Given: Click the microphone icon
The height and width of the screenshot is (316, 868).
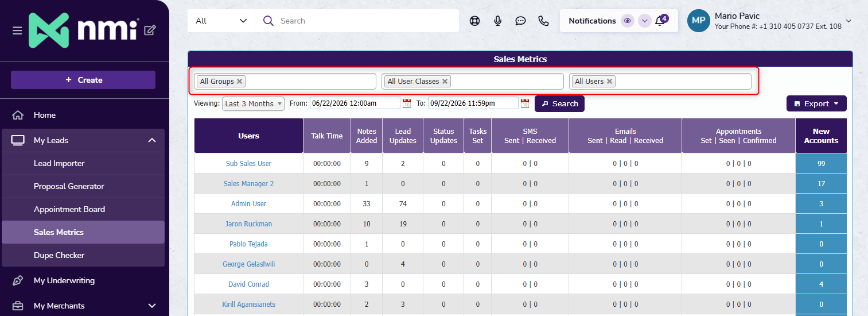Looking at the screenshot, I should pos(498,21).
